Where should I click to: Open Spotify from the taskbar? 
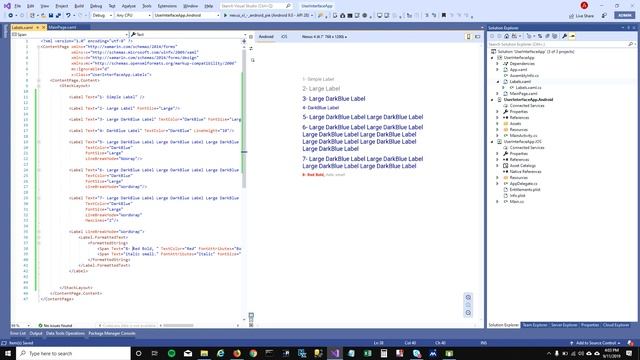[171, 353]
